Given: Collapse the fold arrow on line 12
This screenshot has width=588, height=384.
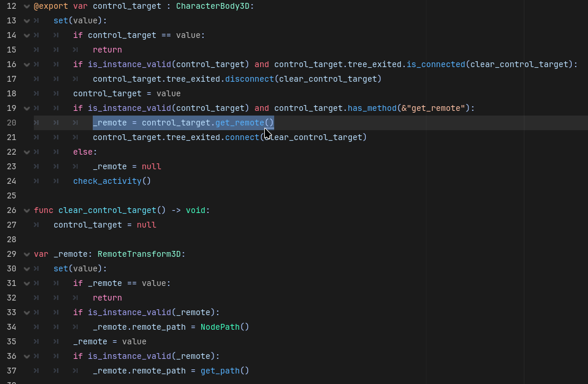Looking at the screenshot, I should [x=27, y=6].
